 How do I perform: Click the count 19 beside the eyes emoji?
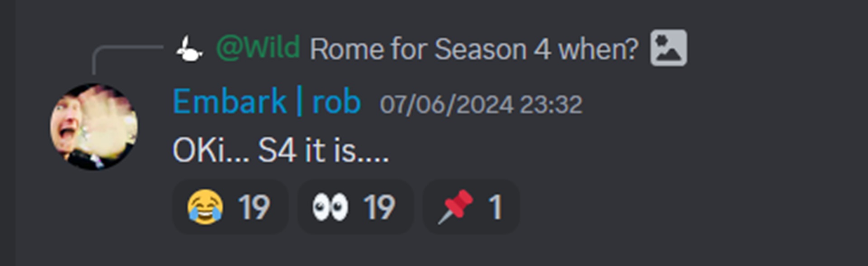(379, 207)
